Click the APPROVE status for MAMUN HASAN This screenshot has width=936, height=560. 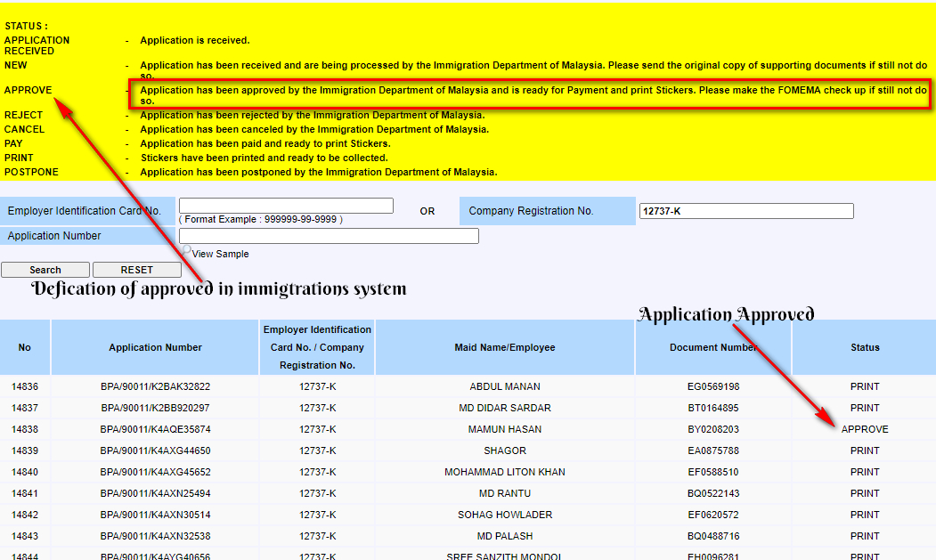[865, 429]
